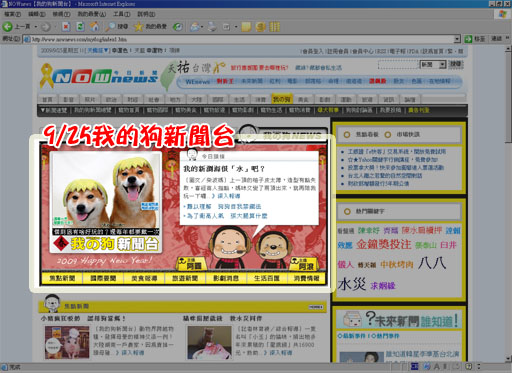Click the 會員登入 link
512x373 pixels.
pos(313,51)
